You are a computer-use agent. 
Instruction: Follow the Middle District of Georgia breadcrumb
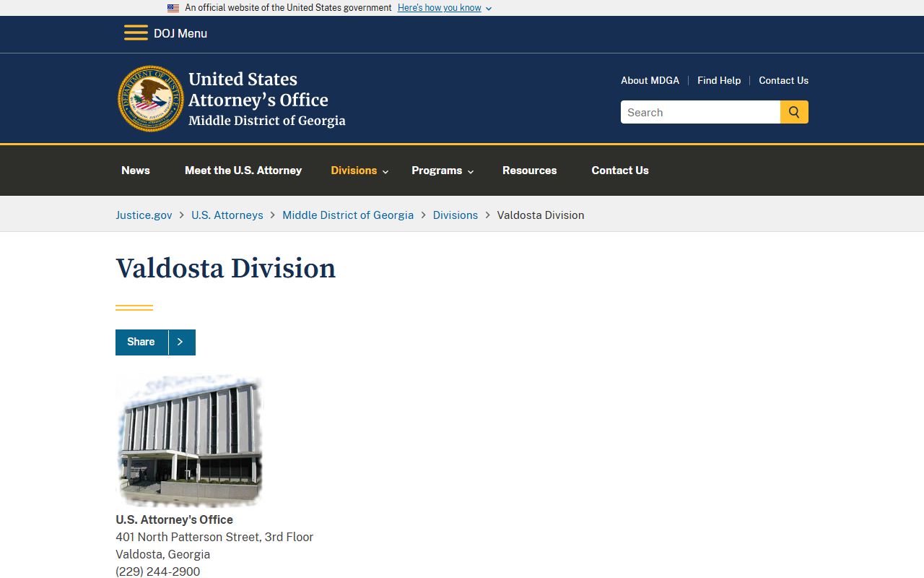click(348, 215)
